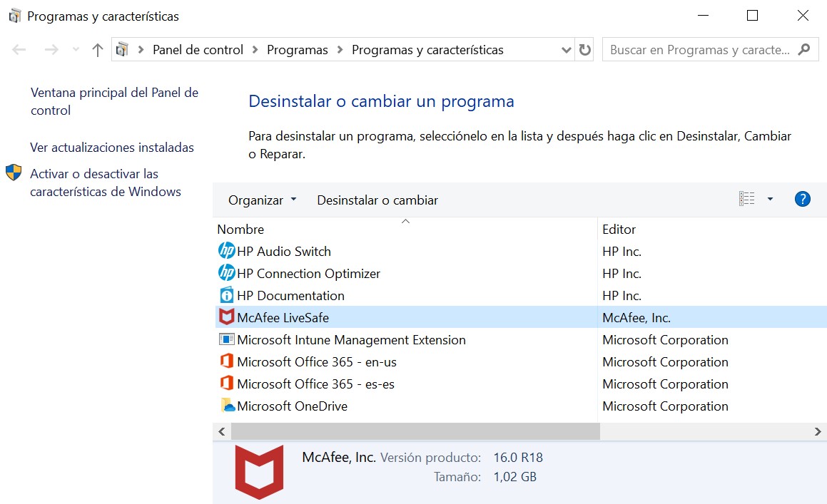The width and height of the screenshot is (827, 504).
Task: Click Microsoft Corporation editor for OneDrive
Action: click(665, 406)
